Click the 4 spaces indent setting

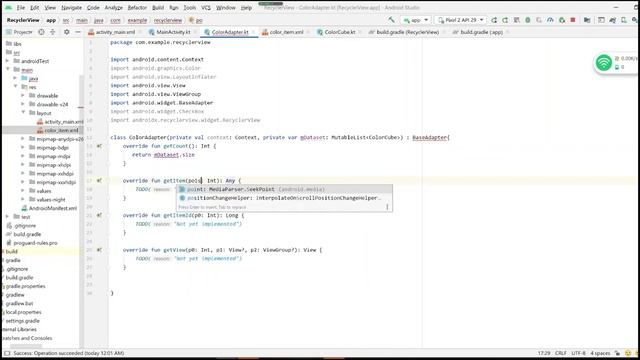pos(600,353)
